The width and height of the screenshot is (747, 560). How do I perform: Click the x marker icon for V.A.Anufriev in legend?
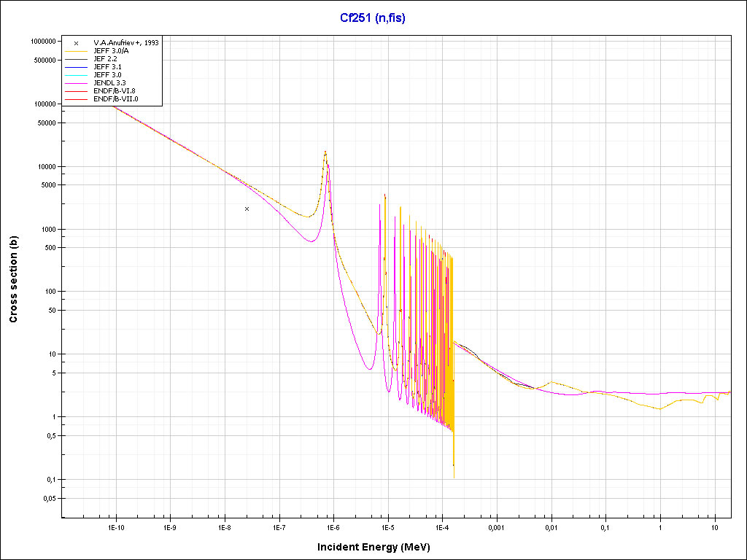point(76,43)
